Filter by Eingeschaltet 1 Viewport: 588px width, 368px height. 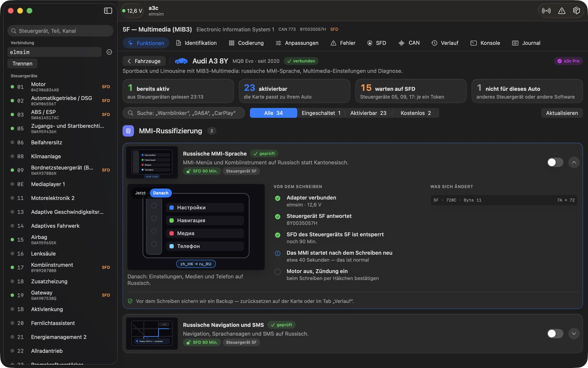tap(321, 113)
